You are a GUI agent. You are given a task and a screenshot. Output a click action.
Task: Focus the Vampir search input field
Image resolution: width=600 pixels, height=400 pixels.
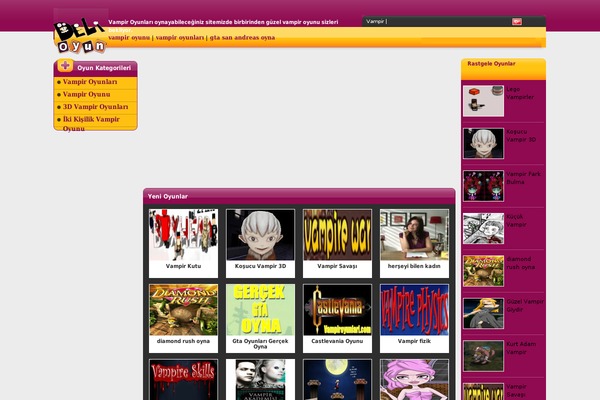pos(437,21)
